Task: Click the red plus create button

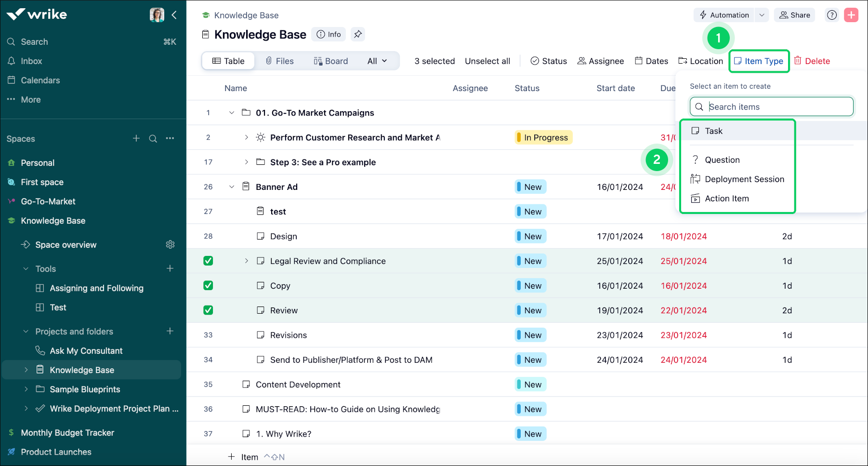Action: pos(851,15)
